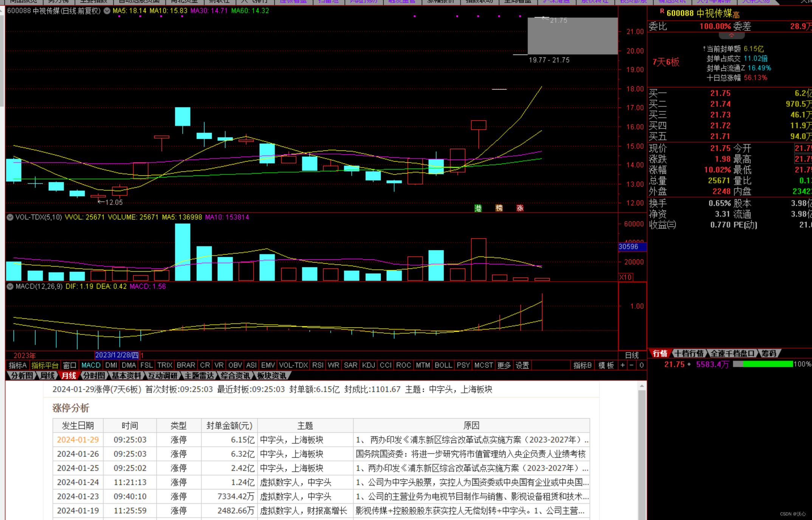Viewport: 812px width, 520px height.
Task: Select the WR indicator
Action: (x=333, y=365)
